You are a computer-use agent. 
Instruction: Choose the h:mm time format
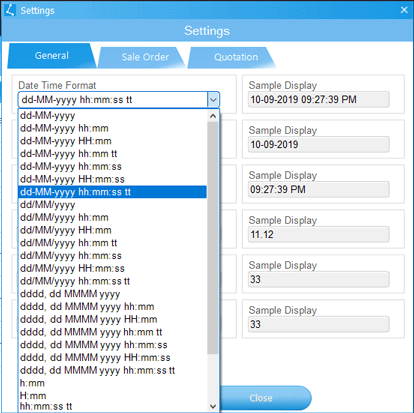112,383
